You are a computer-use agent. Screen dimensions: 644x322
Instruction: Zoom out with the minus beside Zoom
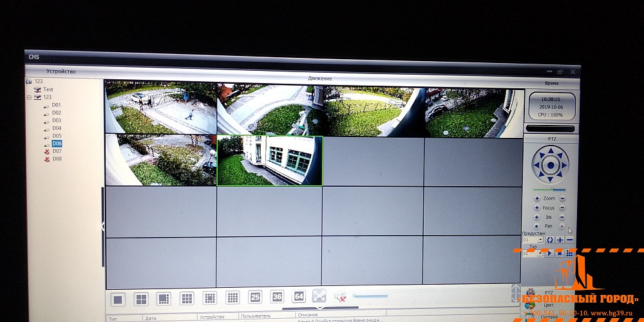click(562, 198)
